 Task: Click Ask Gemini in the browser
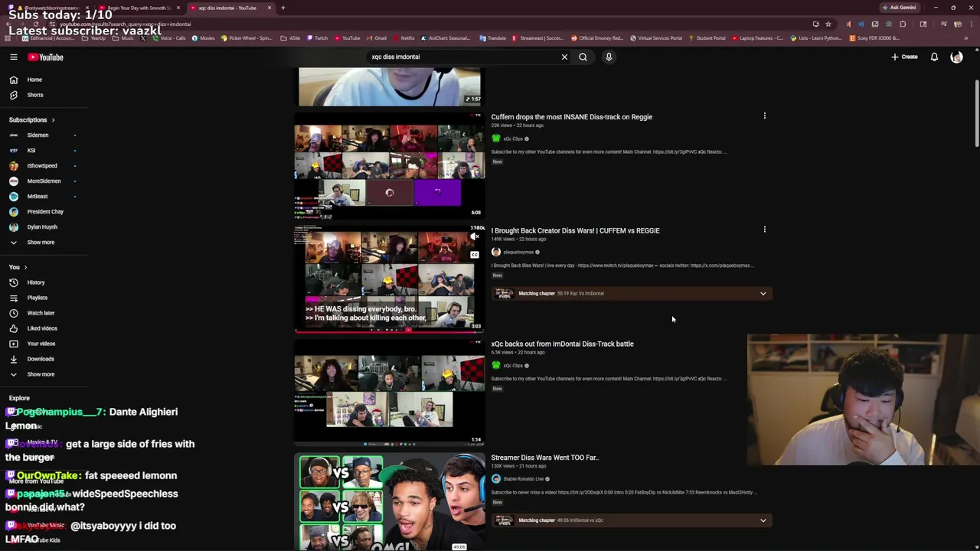click(x=899, y=8)
